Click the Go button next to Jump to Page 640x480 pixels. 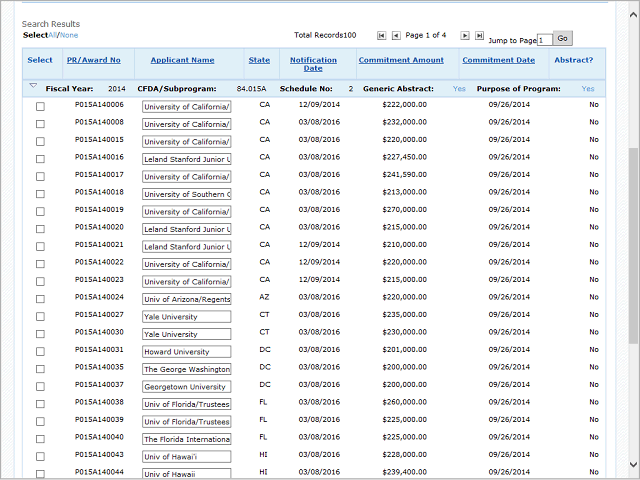[563, 38]
